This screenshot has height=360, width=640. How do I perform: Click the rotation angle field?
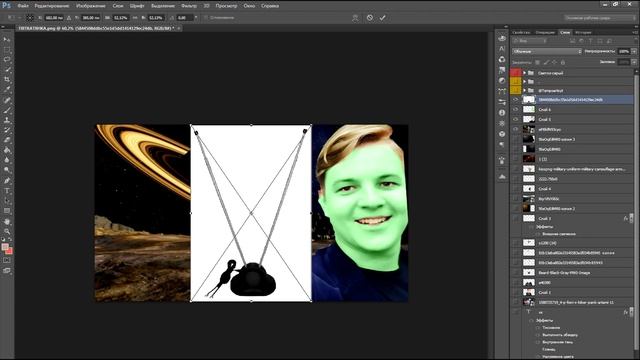184,18
